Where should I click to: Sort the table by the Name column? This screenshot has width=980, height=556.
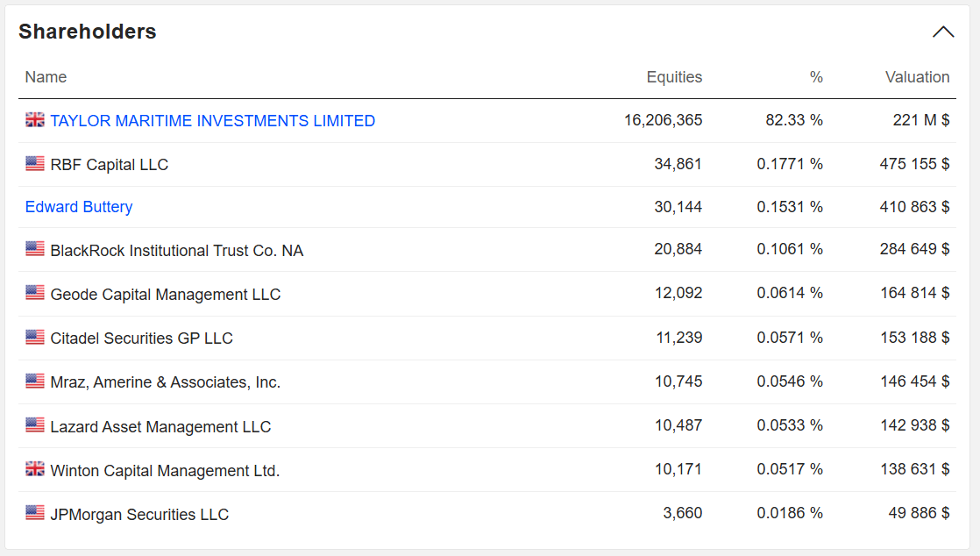click(46, 77)
